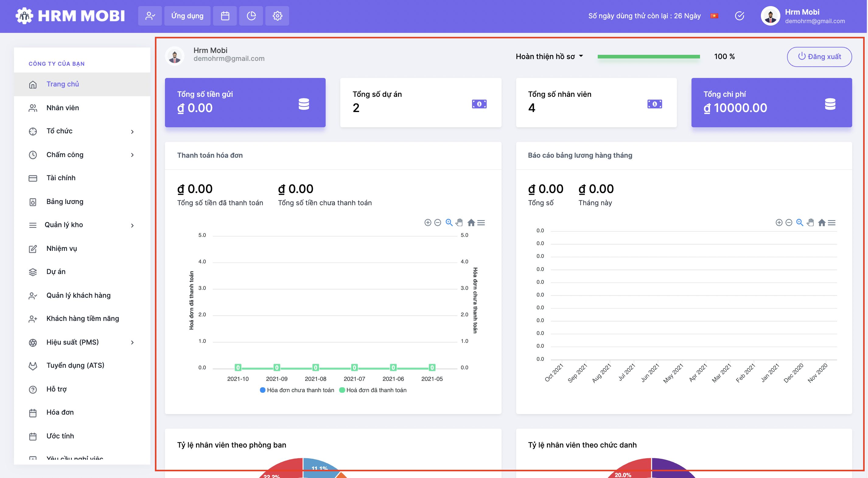Image resolution: width=868 pixels, height=478 pixels.
Task: Click the 100 % profile completion value
Action: [724, 56]
